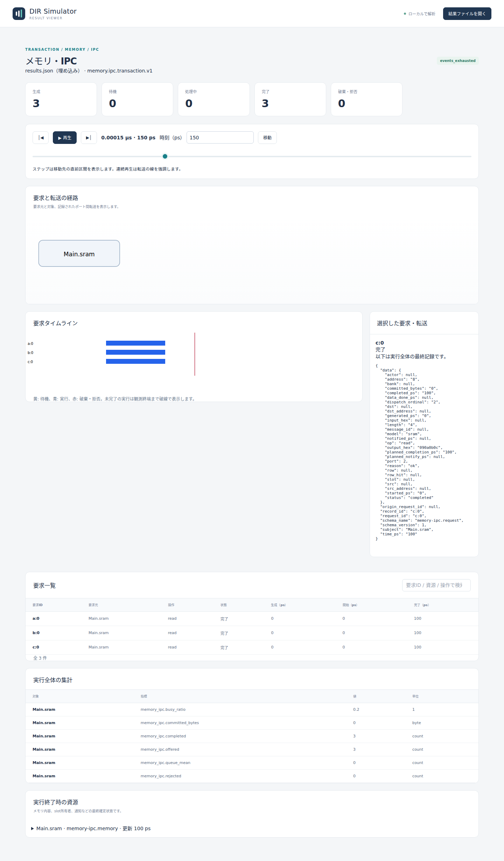Image resolution: width=504 pixels, height=861 pixels.
Task: Click the 完了 (ps) column header
Action: [421, 605]
